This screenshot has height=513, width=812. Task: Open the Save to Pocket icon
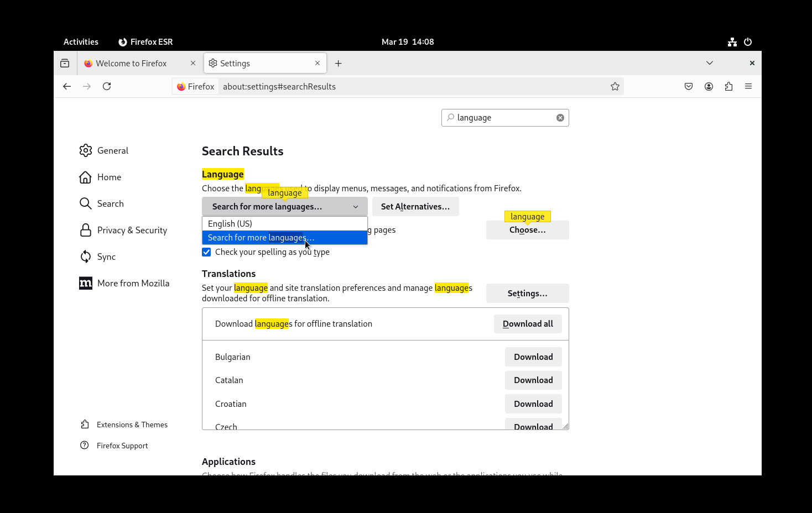[x=689, y=86]
